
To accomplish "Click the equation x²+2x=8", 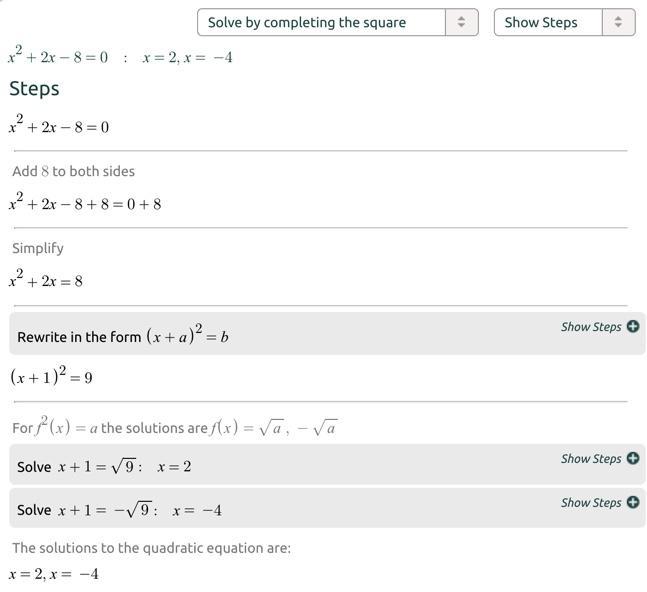I will [46, 281].
